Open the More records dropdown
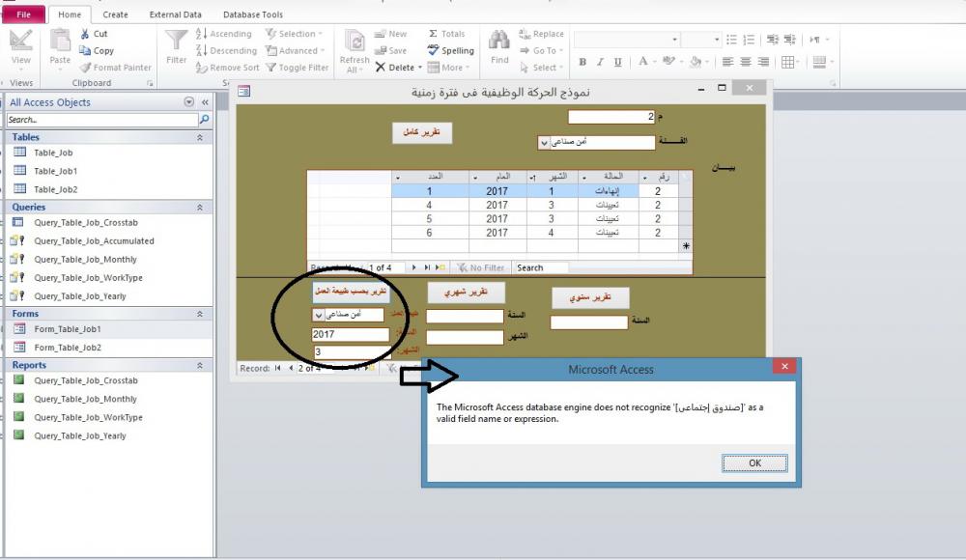The image size is (966, 560). pos(448,68)
